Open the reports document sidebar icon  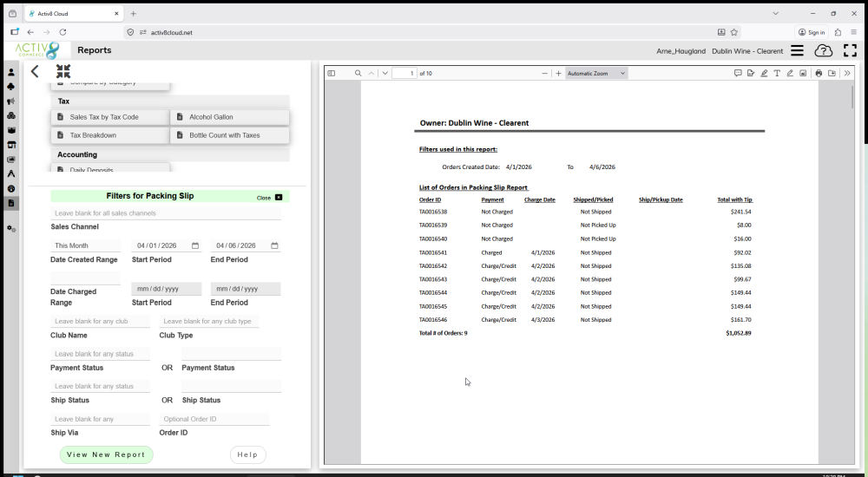coord(11,203)
